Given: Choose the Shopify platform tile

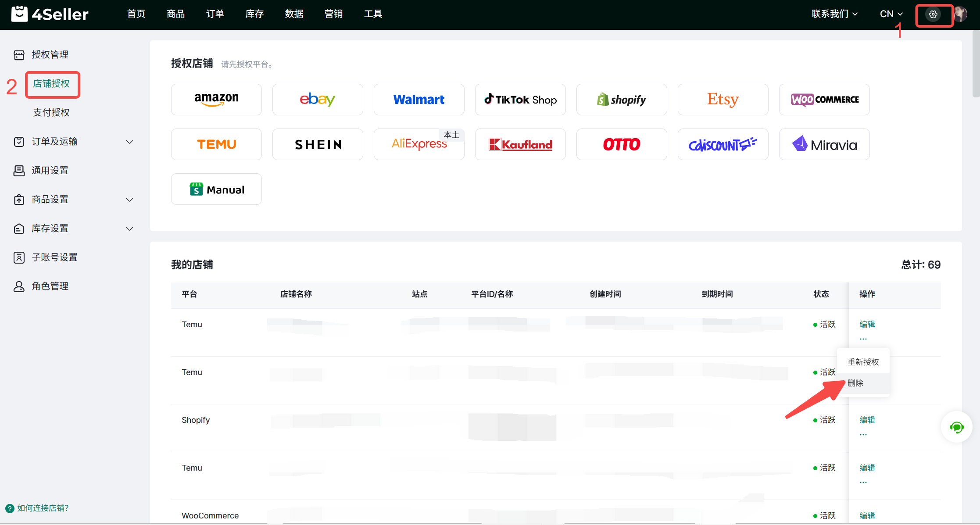Looking at the screenshot, I should pyautogui.click(x=621, y=100).
